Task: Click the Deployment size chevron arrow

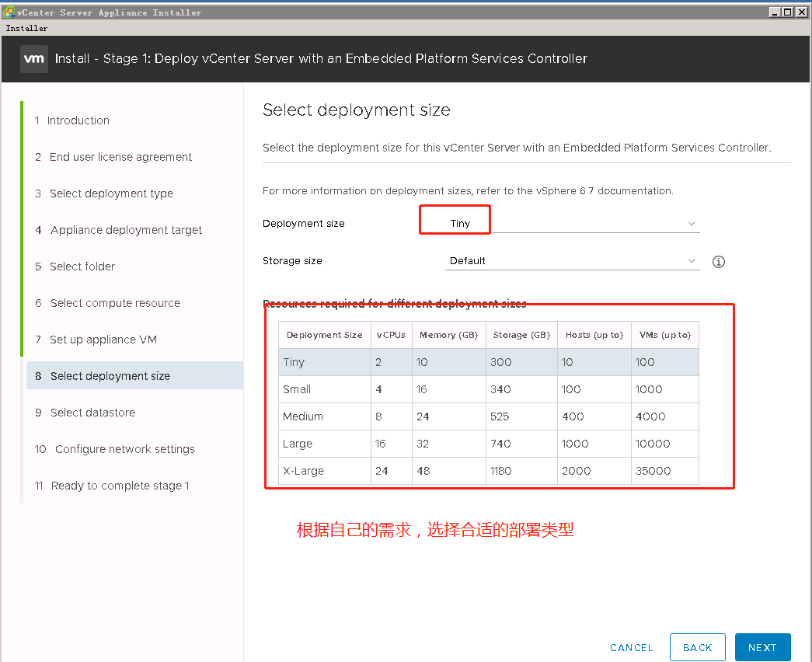Action: point(692,224)
